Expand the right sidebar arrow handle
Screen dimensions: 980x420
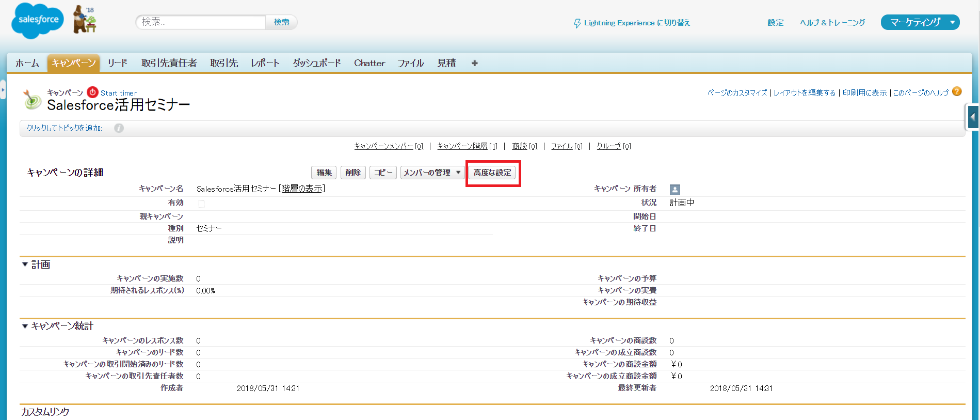(x=973, y=117)
